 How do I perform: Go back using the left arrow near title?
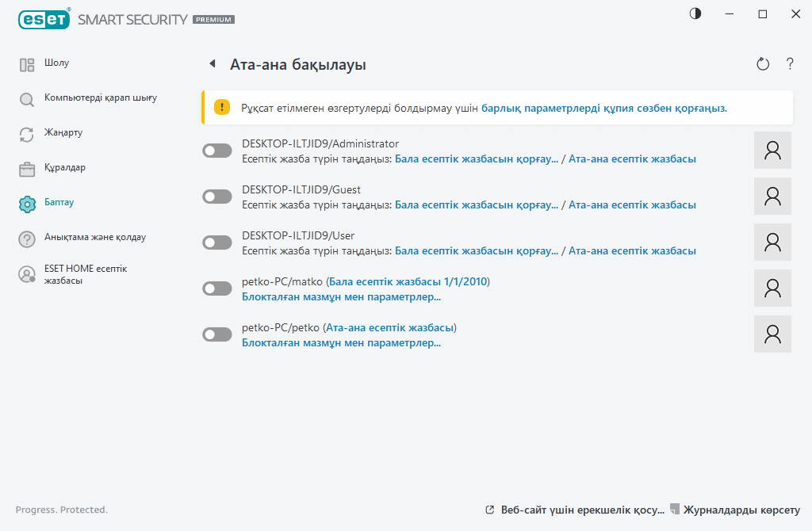point(211,64)
